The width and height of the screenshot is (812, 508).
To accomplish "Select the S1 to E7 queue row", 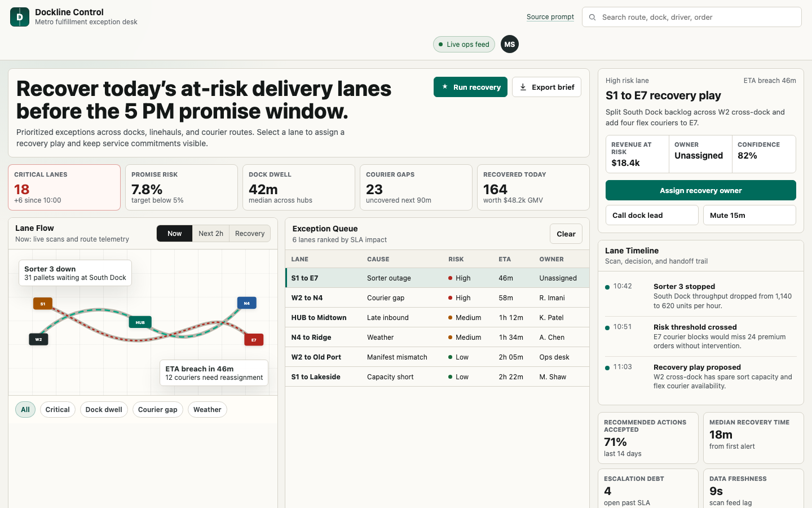I will point(437,278).
